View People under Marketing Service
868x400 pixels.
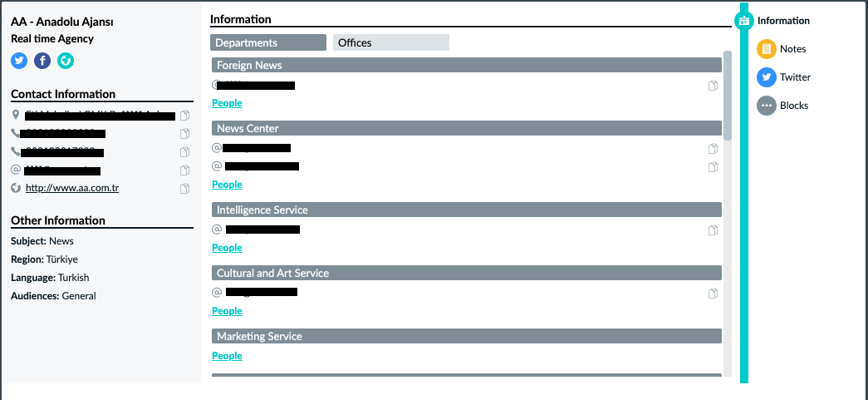227,356
